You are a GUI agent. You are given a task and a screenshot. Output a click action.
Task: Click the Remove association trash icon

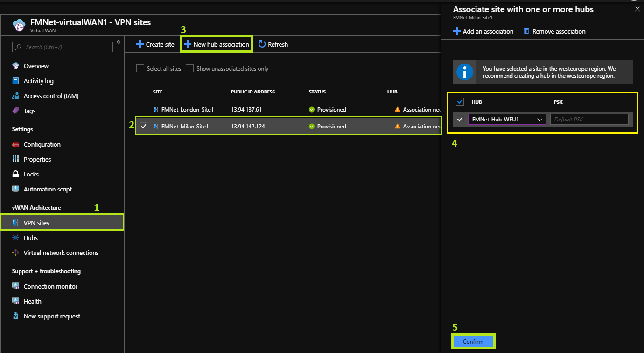(x=526, y=31)
